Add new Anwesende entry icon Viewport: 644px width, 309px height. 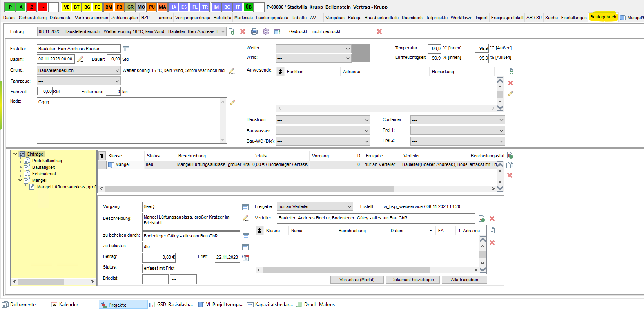click(x=510, y=71)
